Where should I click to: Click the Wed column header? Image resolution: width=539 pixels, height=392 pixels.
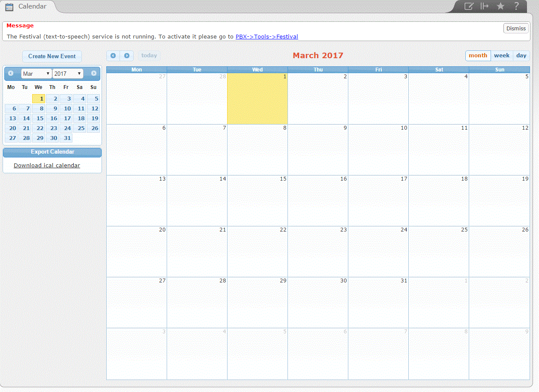point(258,70)
